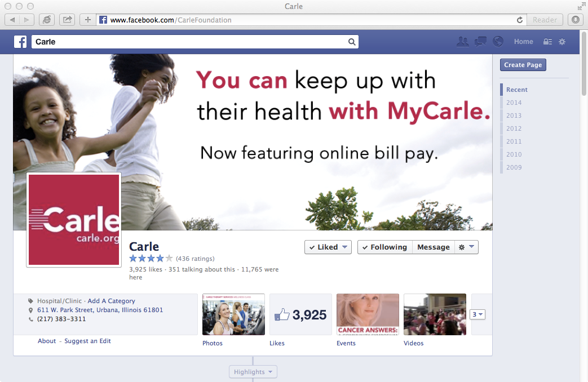Jump to 2011 in the timeline

514,141
